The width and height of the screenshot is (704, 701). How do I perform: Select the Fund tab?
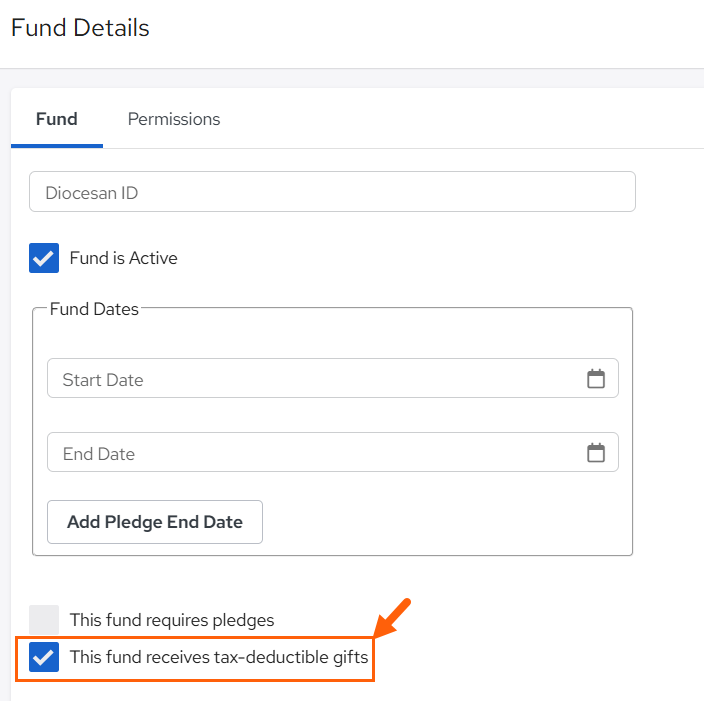point(57,119)
